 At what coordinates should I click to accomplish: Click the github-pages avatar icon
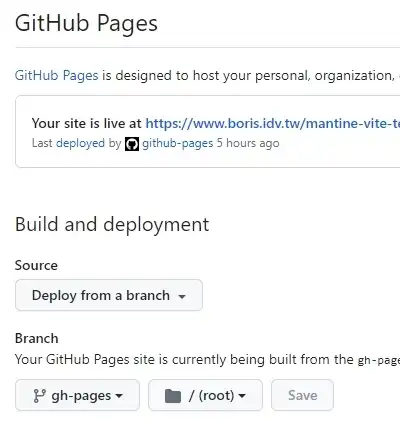(132, 144)
